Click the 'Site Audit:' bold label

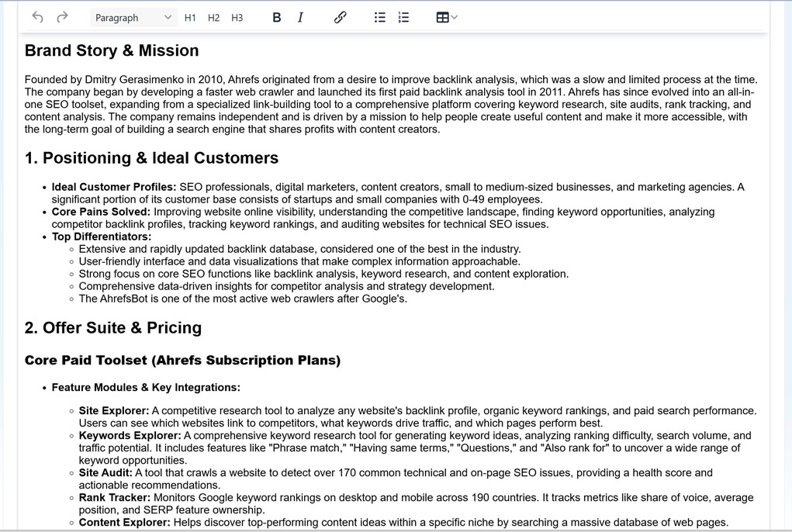(x=105, y=473)
